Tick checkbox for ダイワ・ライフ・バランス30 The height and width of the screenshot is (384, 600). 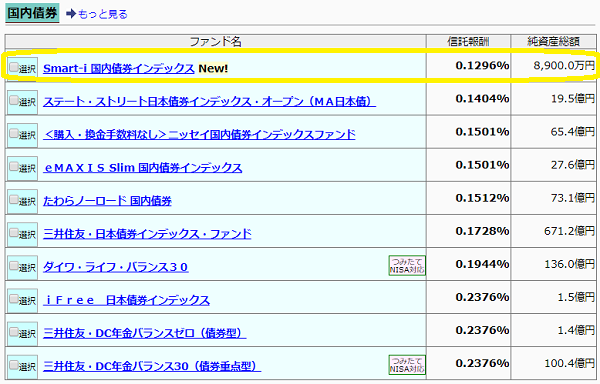14,265
